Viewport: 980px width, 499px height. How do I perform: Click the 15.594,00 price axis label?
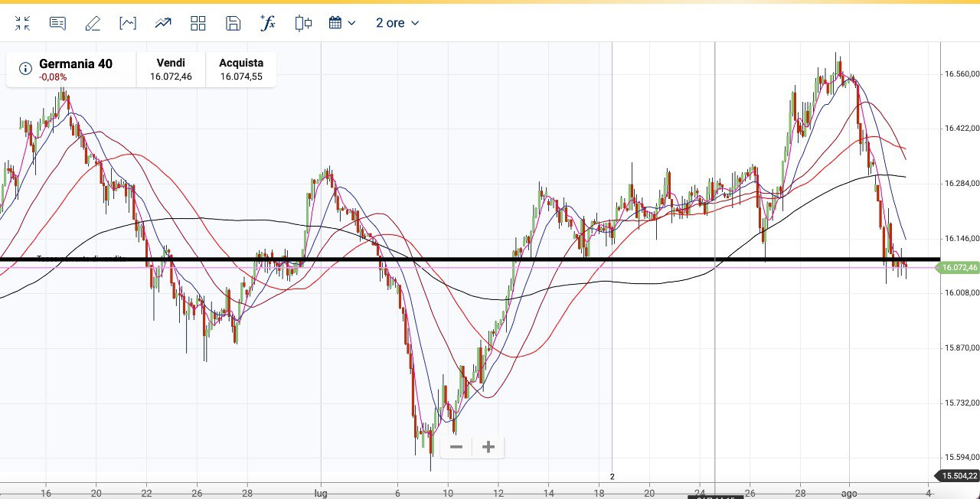click(x=962, y=458)
